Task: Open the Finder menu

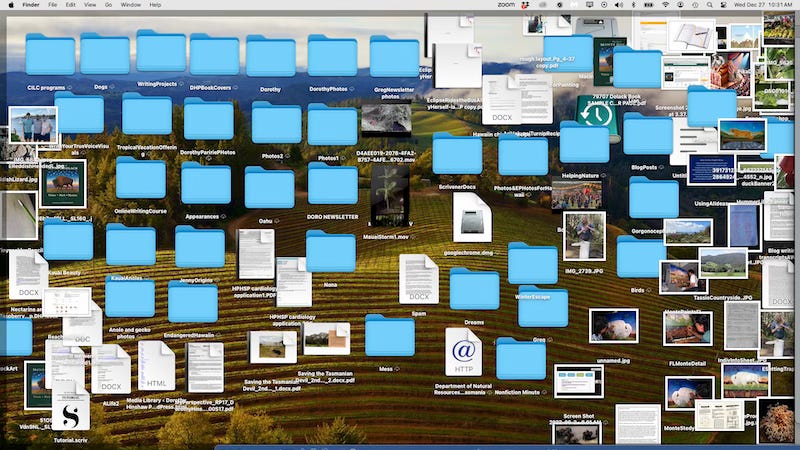Action: [31, 5]
